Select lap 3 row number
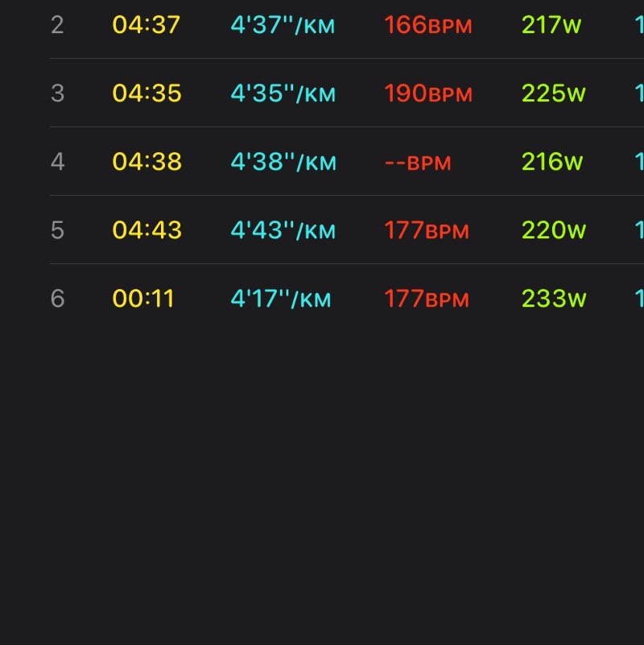 (x=57, y=93)
